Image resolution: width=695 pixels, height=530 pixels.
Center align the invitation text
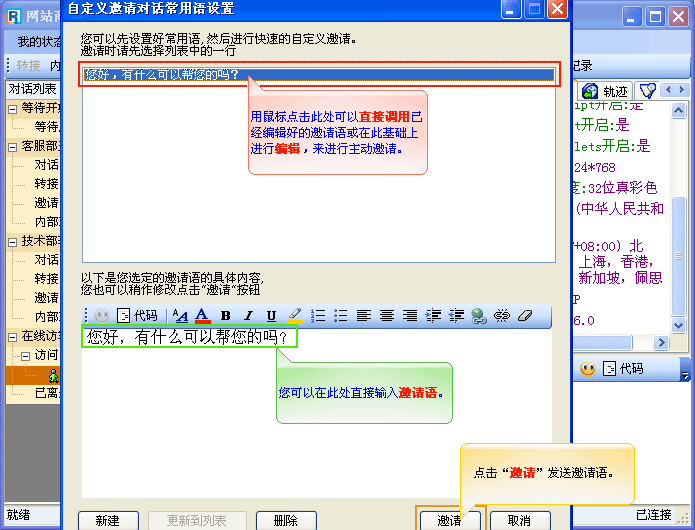387,316
